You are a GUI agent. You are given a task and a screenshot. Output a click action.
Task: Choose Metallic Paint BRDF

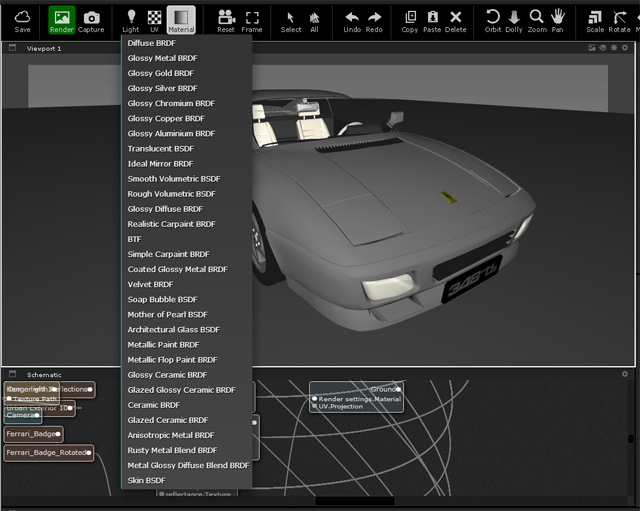pos(187,345)
